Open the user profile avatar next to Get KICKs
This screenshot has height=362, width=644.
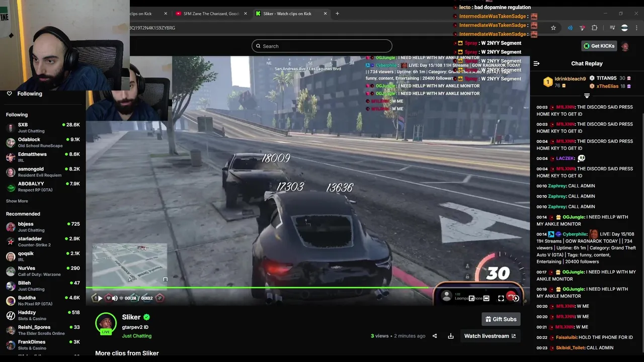click(x=625, y=46)
